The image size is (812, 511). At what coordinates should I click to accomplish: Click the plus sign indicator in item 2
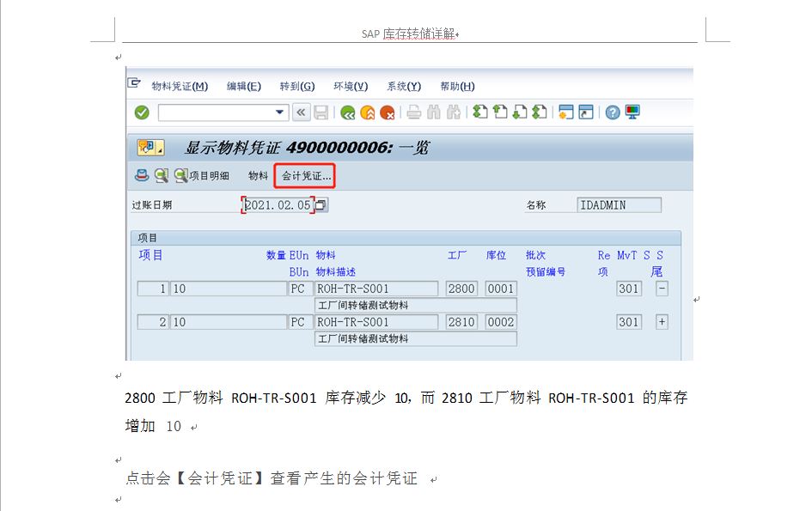[x=662, y=322]
